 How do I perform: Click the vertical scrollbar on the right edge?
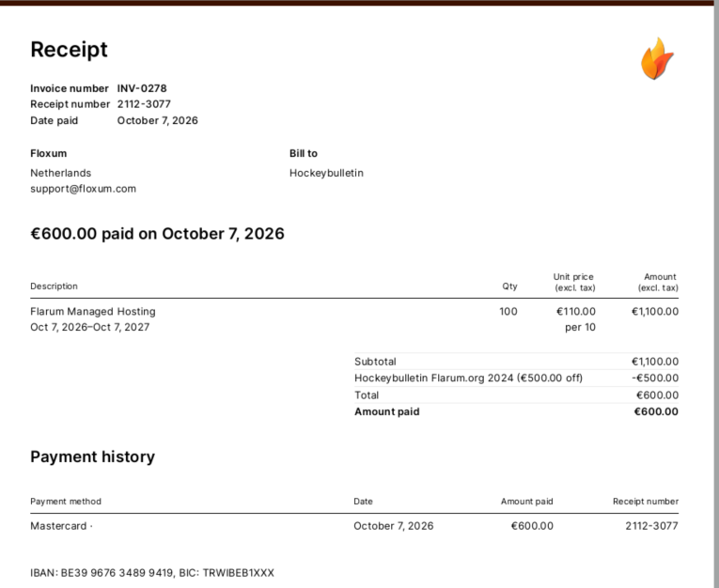[x=716, y=294]
